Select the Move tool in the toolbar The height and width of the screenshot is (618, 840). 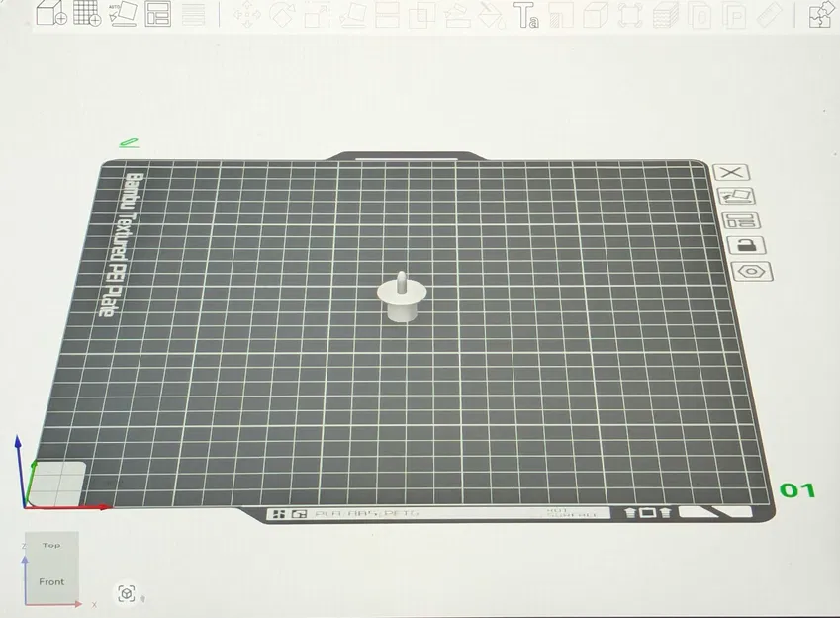247,15
